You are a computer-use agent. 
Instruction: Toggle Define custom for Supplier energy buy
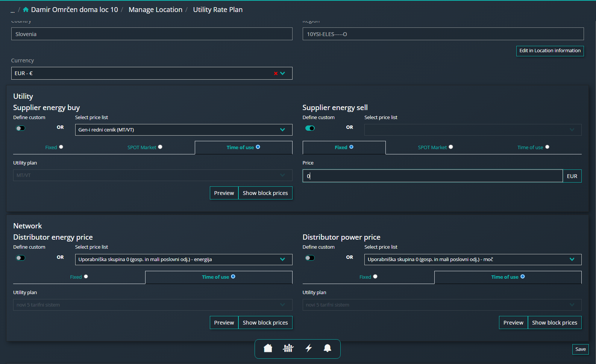[20, 128]
